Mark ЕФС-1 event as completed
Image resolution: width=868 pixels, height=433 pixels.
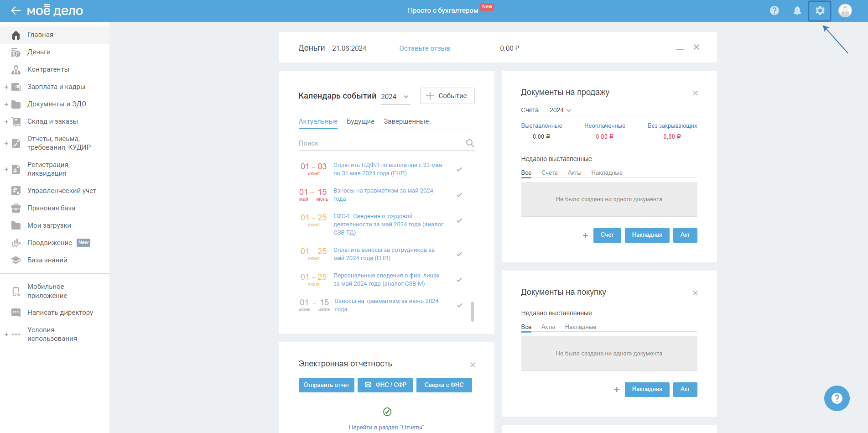[x=459, y=220]
